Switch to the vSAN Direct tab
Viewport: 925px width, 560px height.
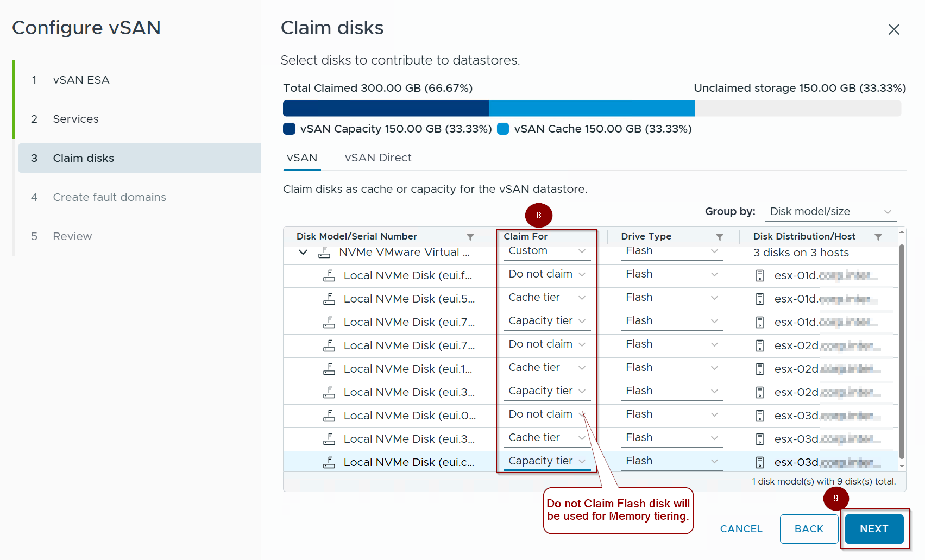point(378,158)
